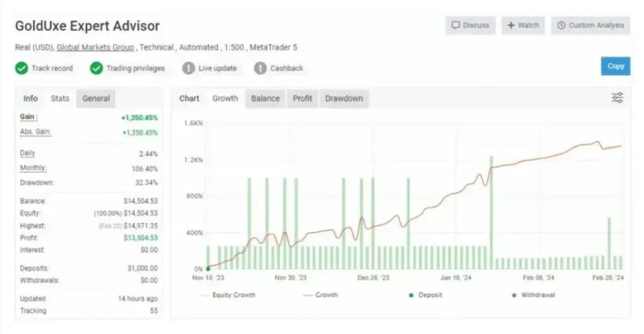
Task: Click the clock icon on Custom Analysis
Action: (561, 26)
